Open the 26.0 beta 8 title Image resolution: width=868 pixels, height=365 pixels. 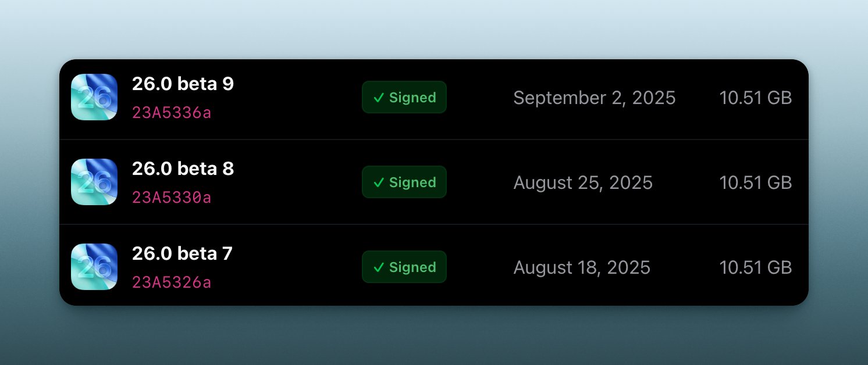click(x=183, y=169)
